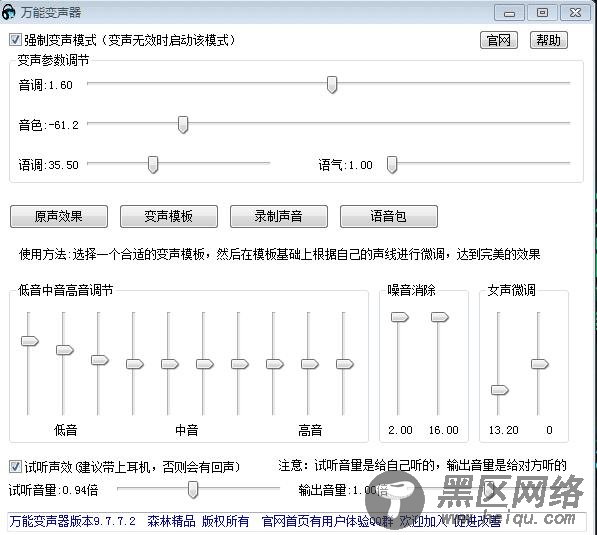Screen dimensions: 597x535
Task: Click the second equalizer band slider thumb
Action: 65,350
